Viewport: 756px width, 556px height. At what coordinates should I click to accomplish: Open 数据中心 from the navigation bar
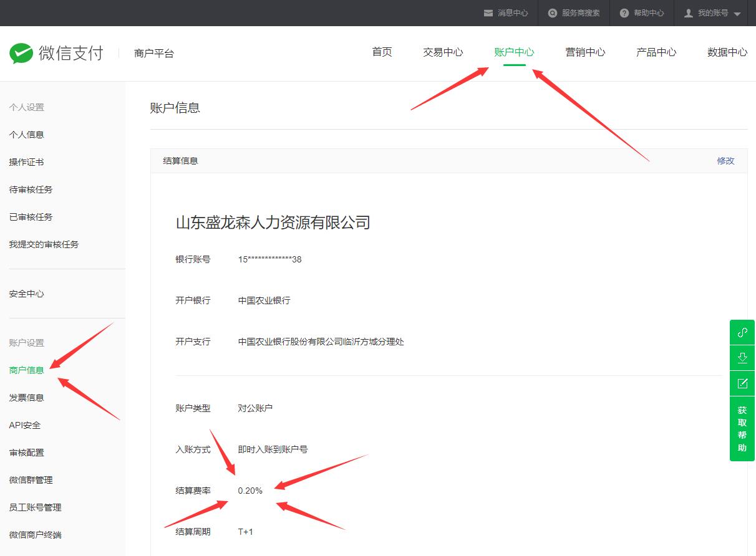(727, 52)
